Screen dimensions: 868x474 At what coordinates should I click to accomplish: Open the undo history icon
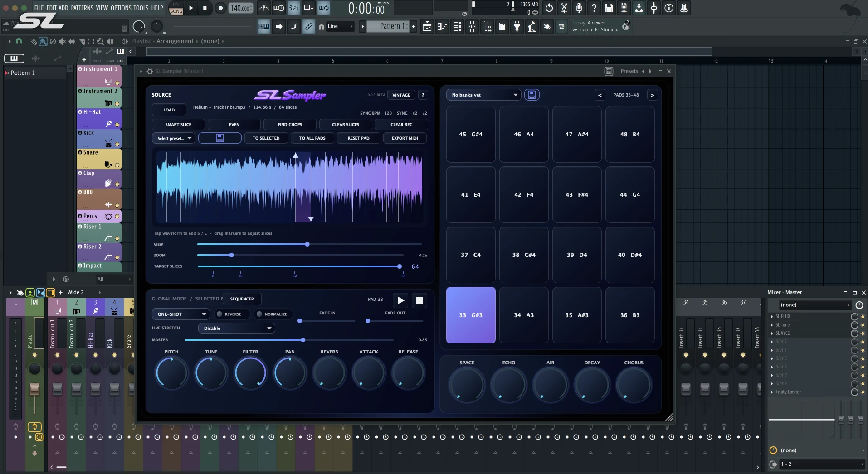click(x=549, y=8)
